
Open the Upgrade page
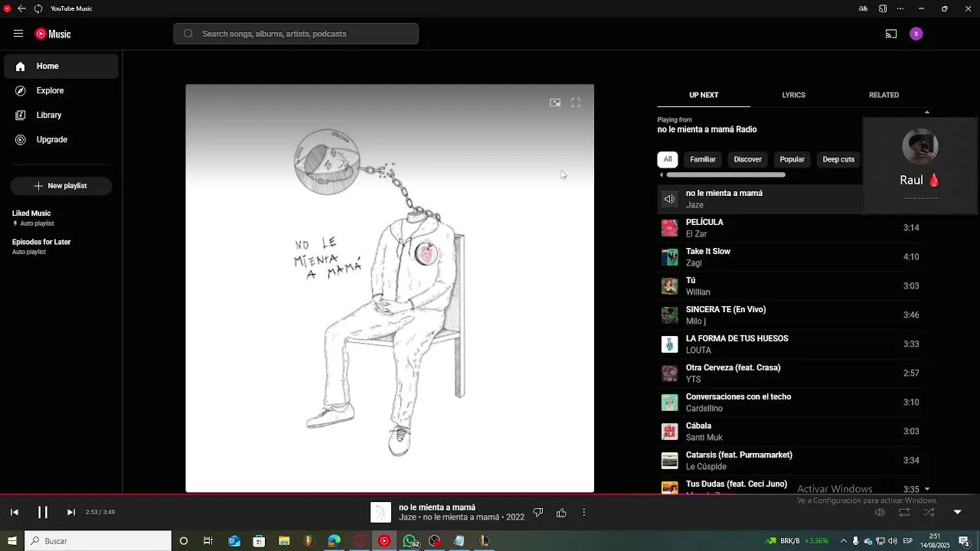[61, 139]
